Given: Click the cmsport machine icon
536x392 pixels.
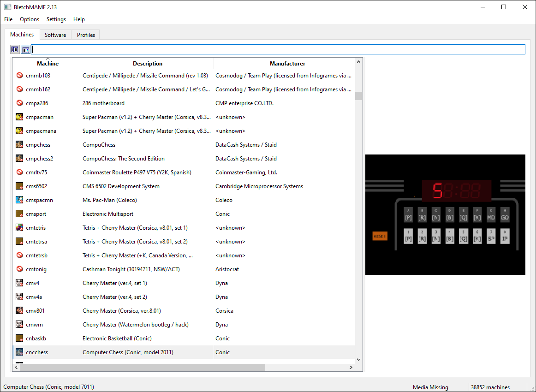Looking at the screenshot, I should point(19,214).
